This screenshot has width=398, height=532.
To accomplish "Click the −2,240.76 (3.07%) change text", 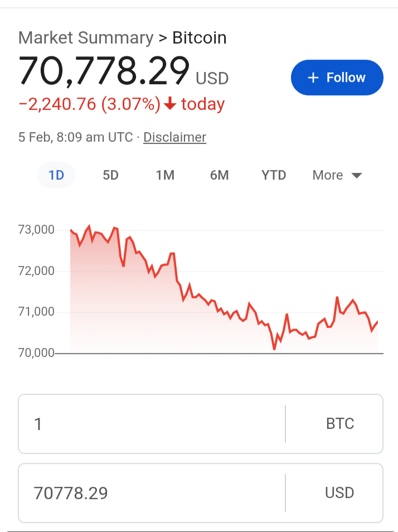I will coord(89,104).
